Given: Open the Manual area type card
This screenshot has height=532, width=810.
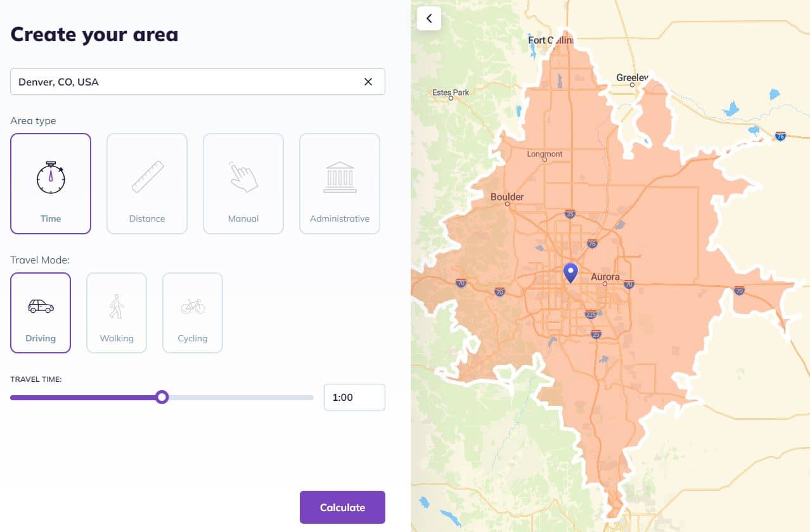Looking at the screenshot, I should (243, 184).
